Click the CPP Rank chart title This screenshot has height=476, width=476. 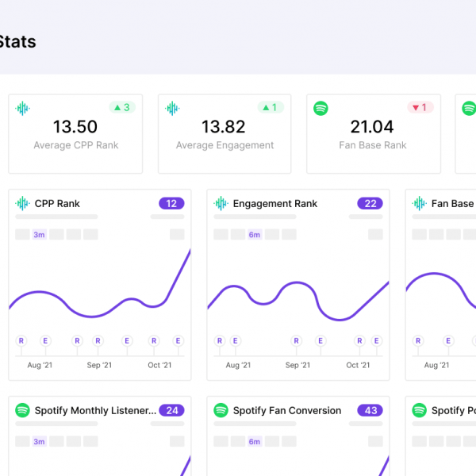pos(57,203)
